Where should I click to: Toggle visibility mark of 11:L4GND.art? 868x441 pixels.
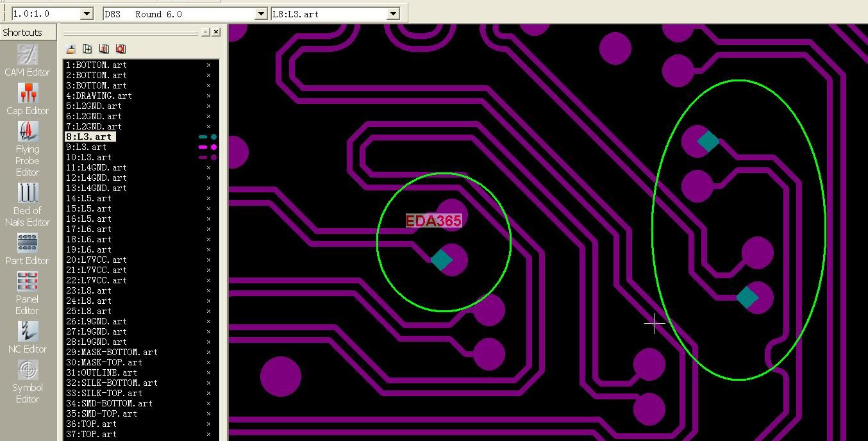(x=208, y=167)
